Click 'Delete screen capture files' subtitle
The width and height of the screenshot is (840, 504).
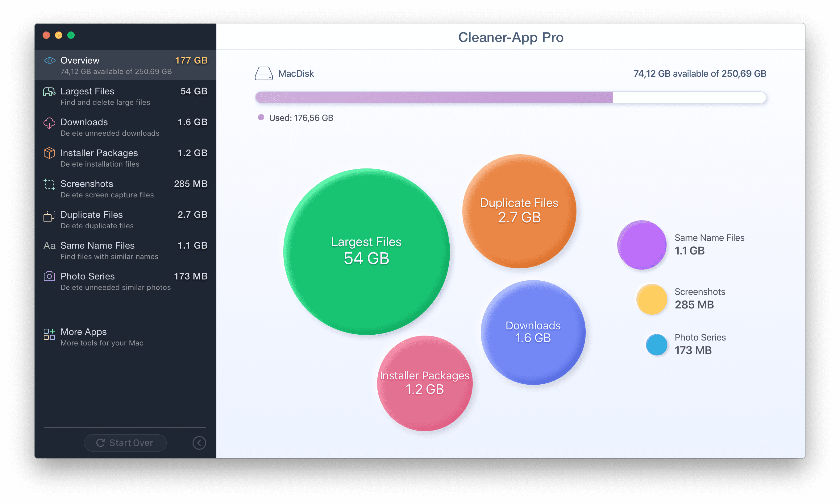tap(107, 195)
